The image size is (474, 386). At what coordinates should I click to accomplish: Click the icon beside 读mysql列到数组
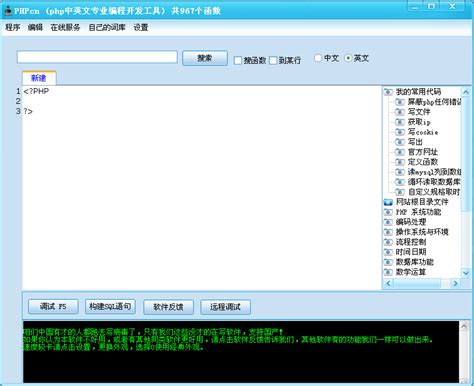[400, 172]
